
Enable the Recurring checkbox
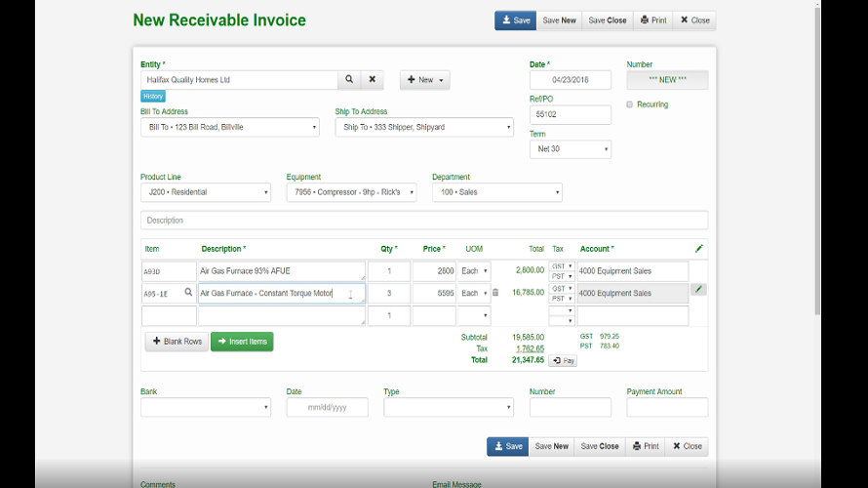(x=630, y=104)
